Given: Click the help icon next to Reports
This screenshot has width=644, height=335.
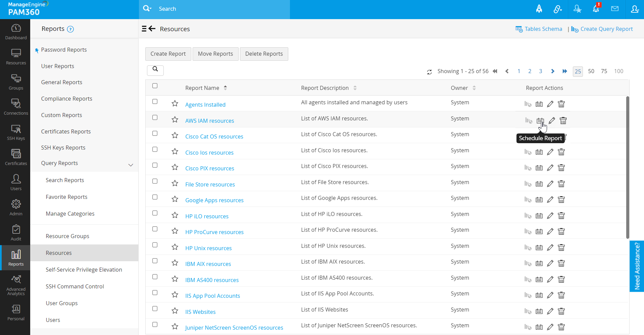Looking at the screenshot, I should (70, 29).
